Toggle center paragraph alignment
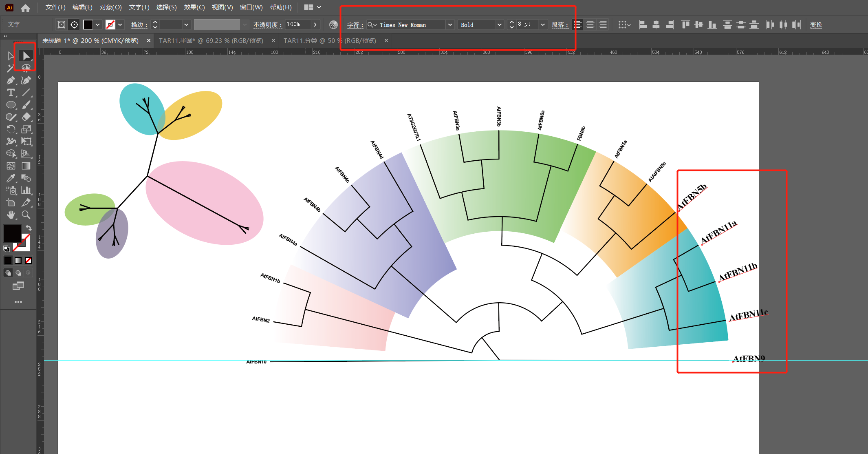The image size is (868, 454). point(590,25)
